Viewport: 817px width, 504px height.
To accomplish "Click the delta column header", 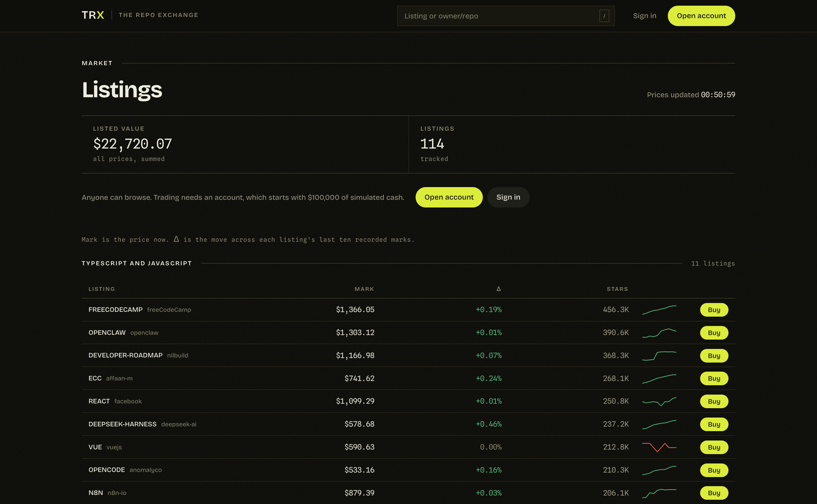I will coord(499,289).
